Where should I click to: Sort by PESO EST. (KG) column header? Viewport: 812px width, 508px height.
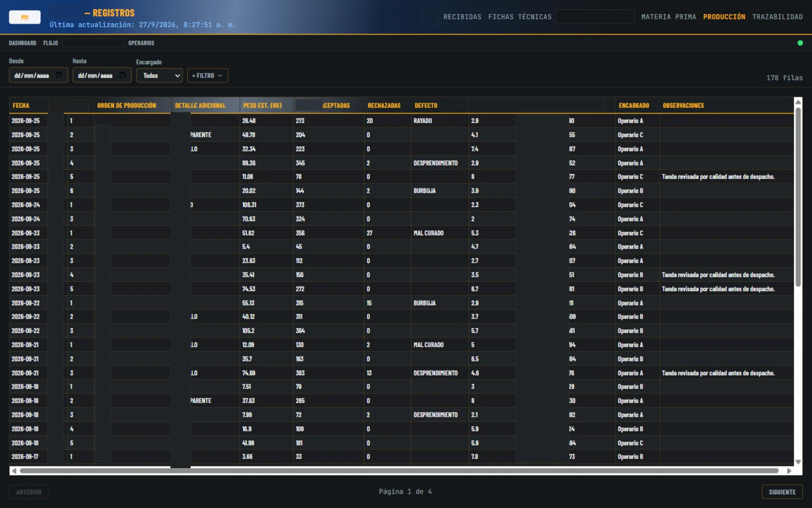[x=262, y=106]
